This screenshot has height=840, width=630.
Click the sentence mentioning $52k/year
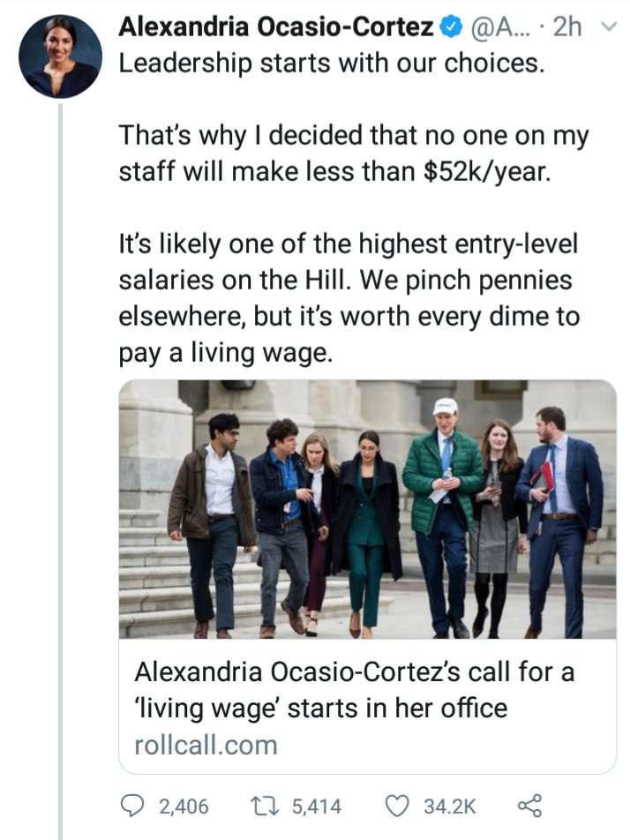[353, 154]
